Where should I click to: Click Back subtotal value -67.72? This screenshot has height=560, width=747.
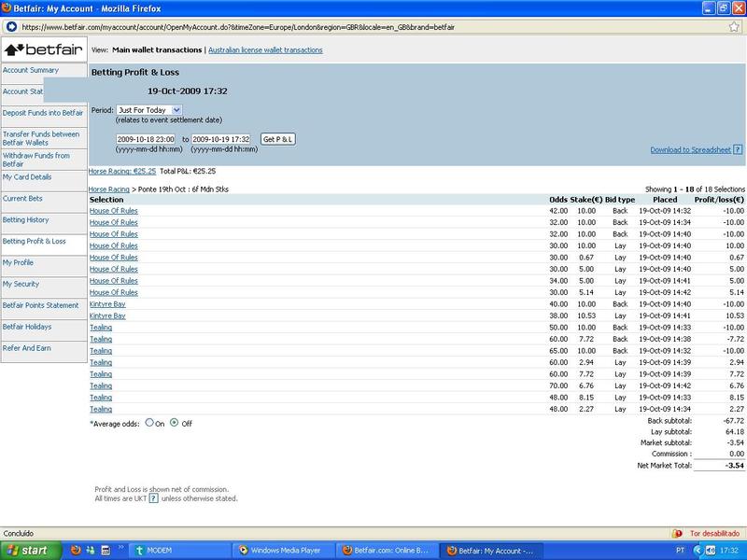pyautogui.click(x=734, y=421)
